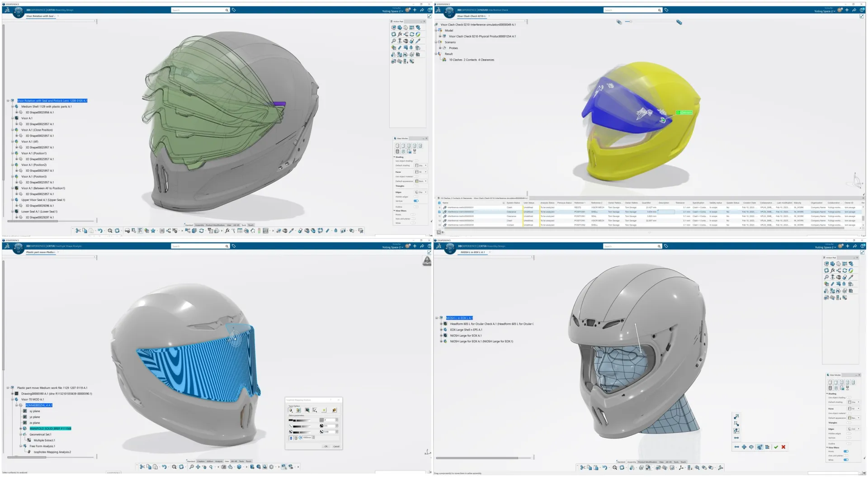Image resolution: width=868 pixels, height=477 pixels.
Task: Click first shading cylinder icon in top-left View Modes panel
Action: (397, 146)
